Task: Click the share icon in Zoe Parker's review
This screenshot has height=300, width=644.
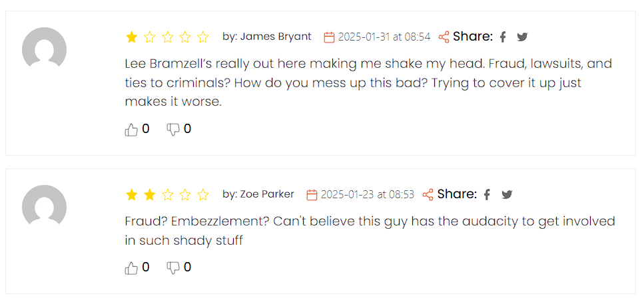Action: [428, 194]
